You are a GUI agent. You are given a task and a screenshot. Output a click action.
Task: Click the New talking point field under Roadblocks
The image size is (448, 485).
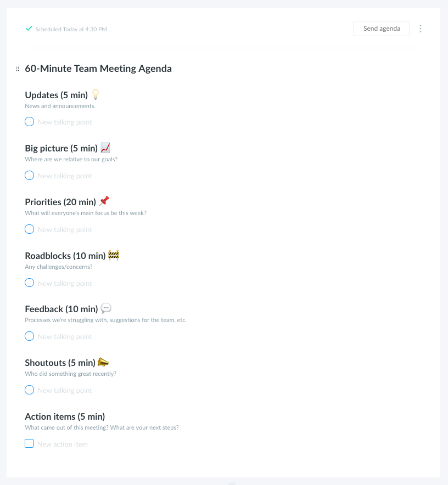coord(65,283)
